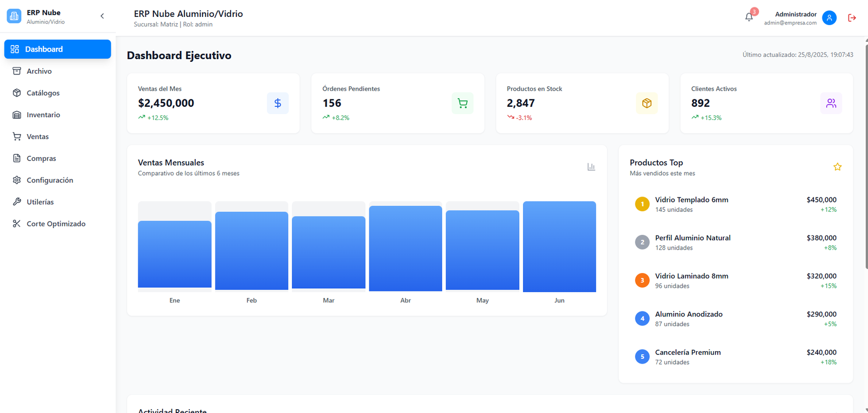Click the vertical page scrollbar
This screenshot has height=413, width=868.
(866, 217)
